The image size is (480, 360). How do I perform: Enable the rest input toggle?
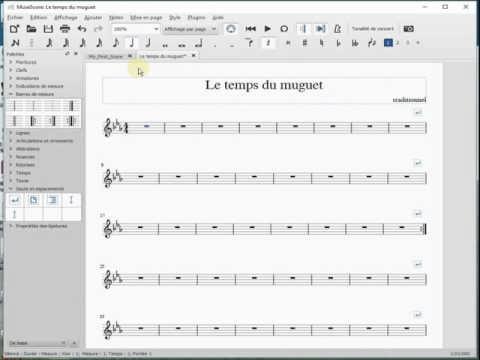point(268,43)
